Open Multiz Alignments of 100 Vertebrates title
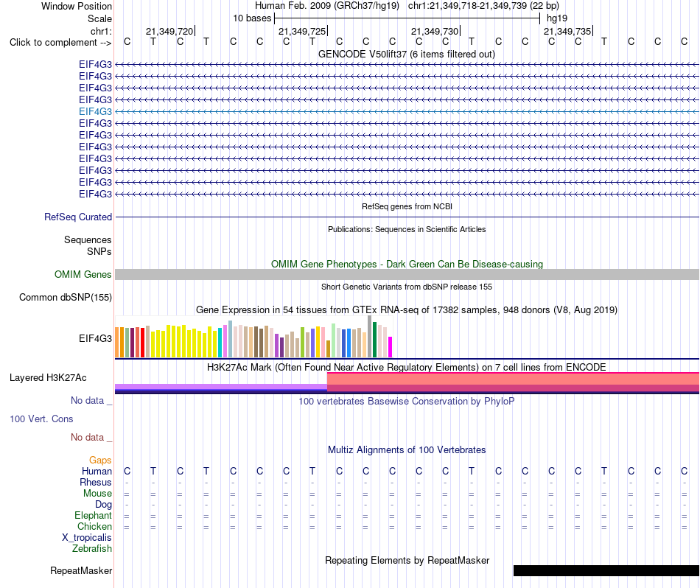 coord(407,449)
